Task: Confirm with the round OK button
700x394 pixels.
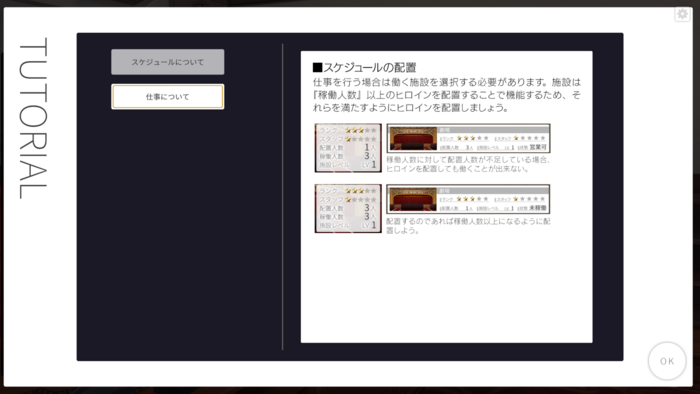Action: coord(667,361)
